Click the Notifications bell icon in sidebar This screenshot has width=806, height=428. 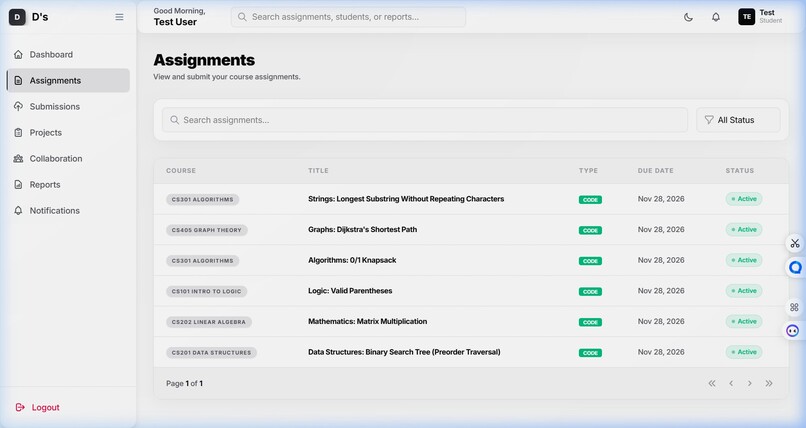19,211
